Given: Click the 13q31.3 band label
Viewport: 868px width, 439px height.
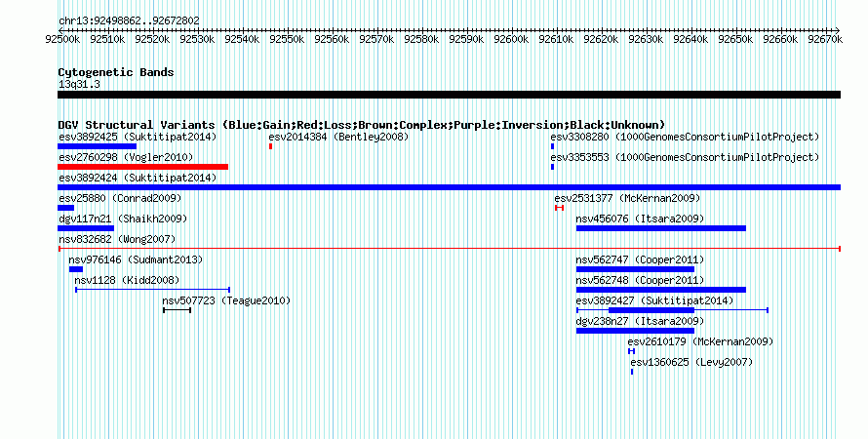Looking at the screenshot, I should click(x=79, y=84).
